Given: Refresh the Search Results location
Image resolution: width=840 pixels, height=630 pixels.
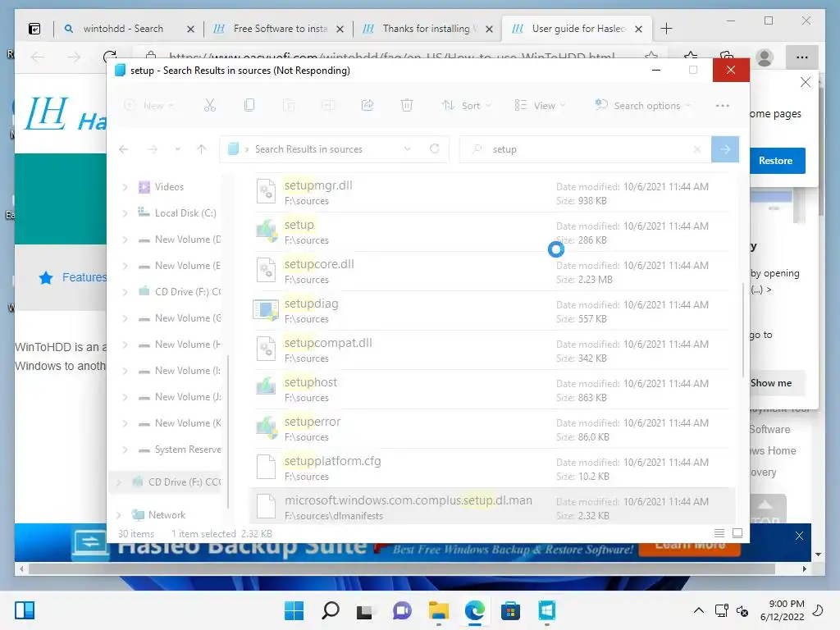Looking at the screenshot, I should coord(435,149).
